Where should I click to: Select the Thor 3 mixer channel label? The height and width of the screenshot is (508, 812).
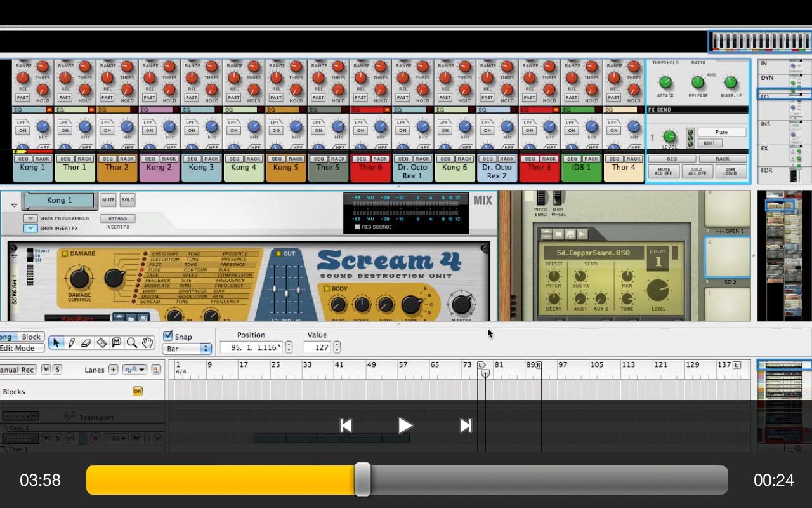coord(539,168)
